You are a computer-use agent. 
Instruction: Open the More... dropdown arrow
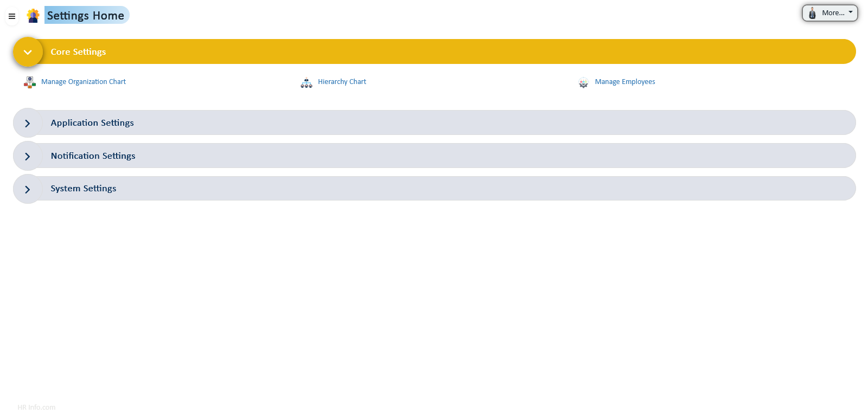click(x=851, y=12)
